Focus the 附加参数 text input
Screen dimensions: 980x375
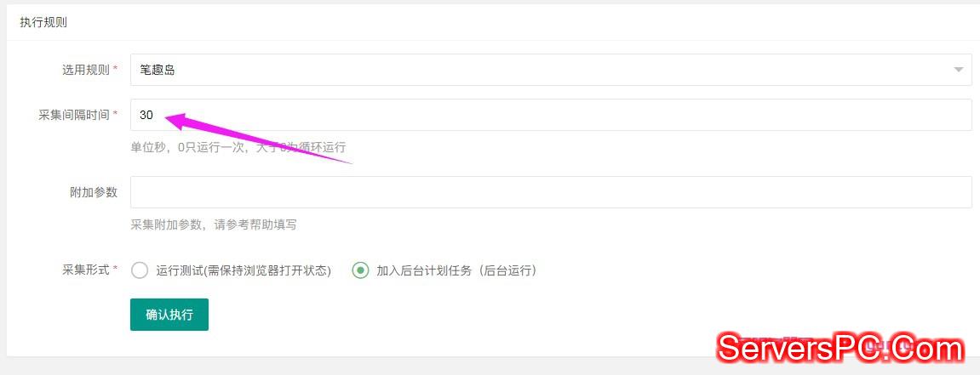[551, 192]
